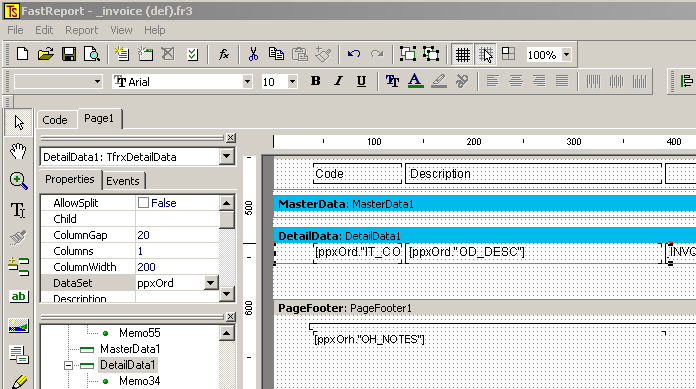This screenshot has width=696, height=389.
Task: Select MasterData1 in the report tree
Action: (130, 349)
